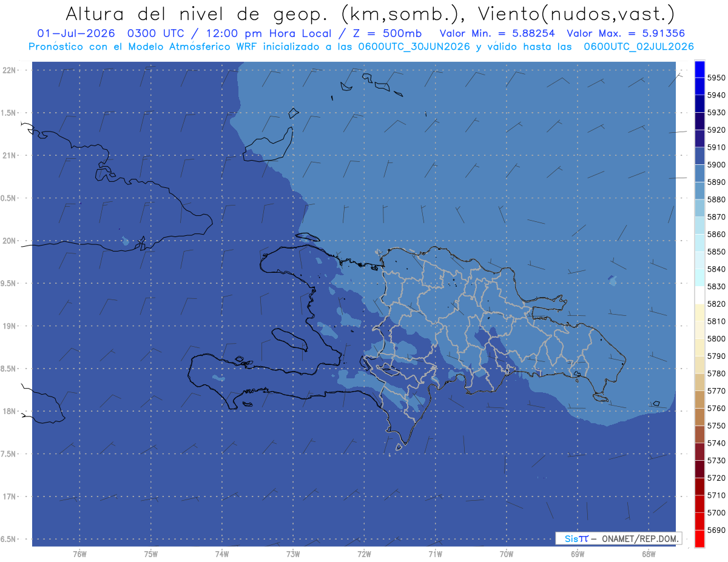The width and height of the screenshot is (728, 562).
Task: Click the '7.5N' latitude label
Action: tap(8, 454)
